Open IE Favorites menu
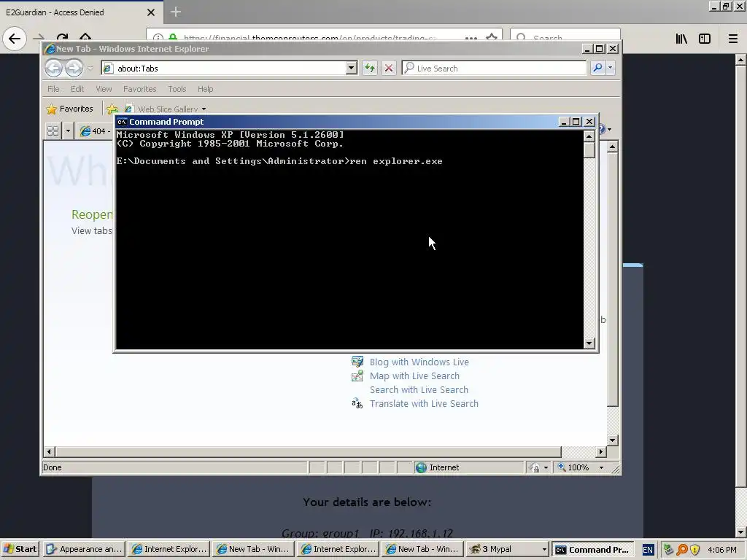 pos(139,89)
